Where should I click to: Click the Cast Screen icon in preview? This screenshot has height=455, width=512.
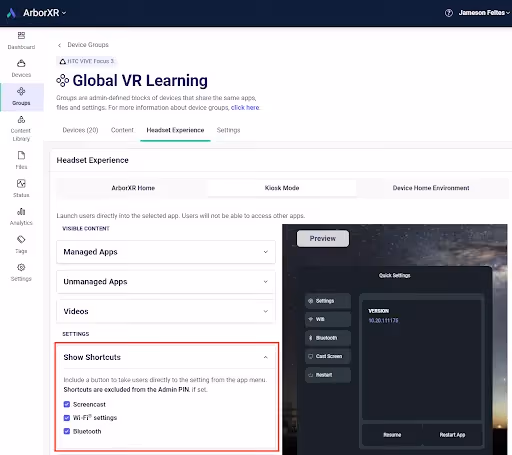(x=311, y=356)
